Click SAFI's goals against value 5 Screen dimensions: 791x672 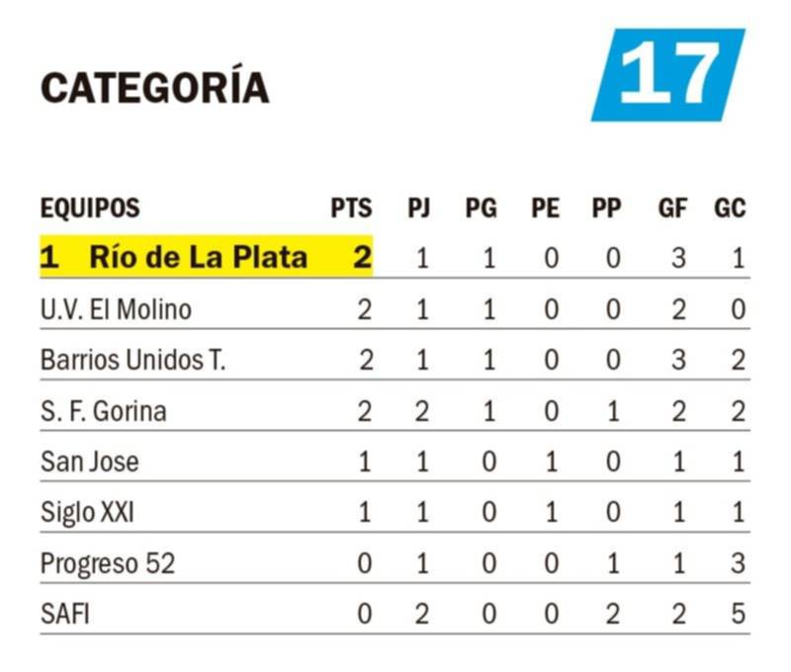coord(738,614)
